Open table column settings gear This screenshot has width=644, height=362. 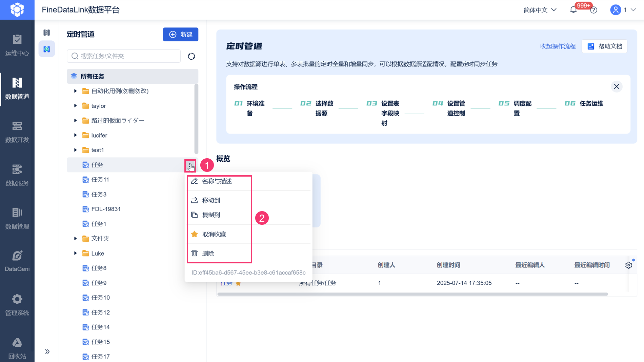coord(629,265)
